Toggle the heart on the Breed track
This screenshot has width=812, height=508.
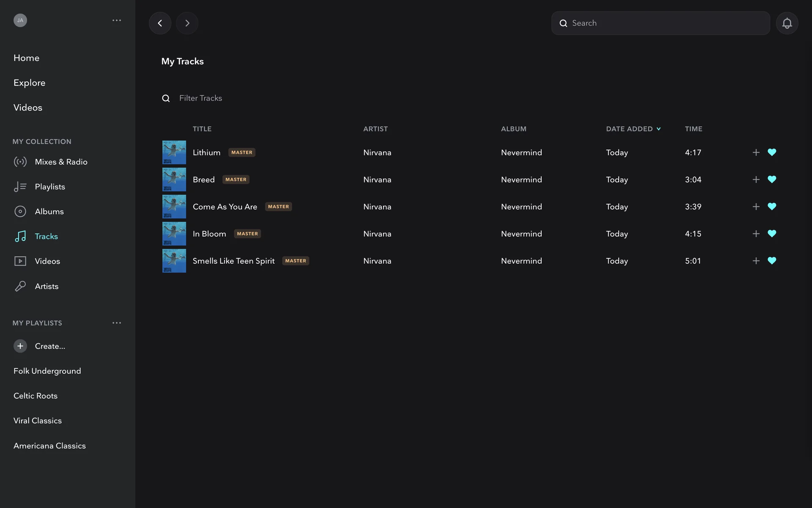coord(772,179)
